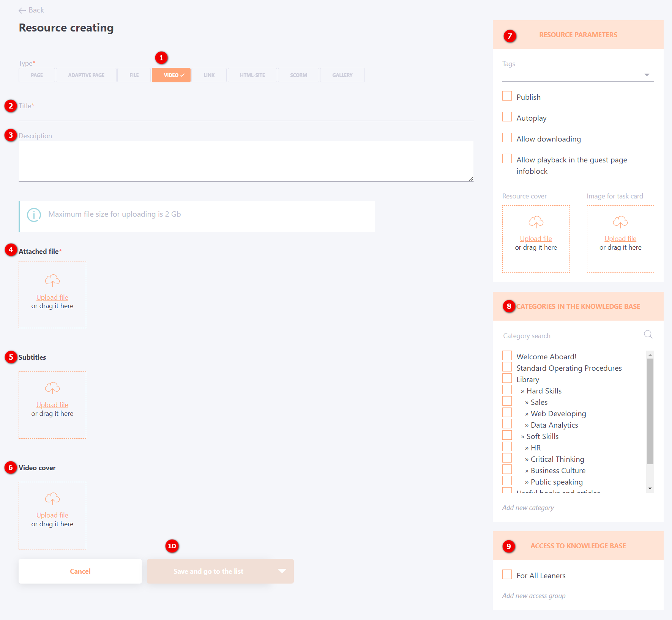
Task: Click the Image for task card cloud icon
Action: [620, 222]
